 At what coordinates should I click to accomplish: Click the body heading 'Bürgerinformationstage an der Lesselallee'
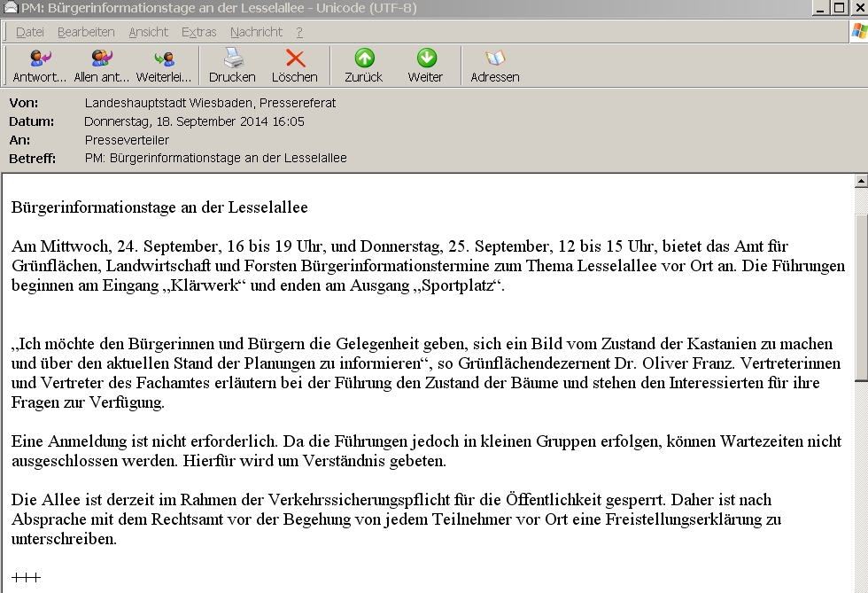pos(159,207)
